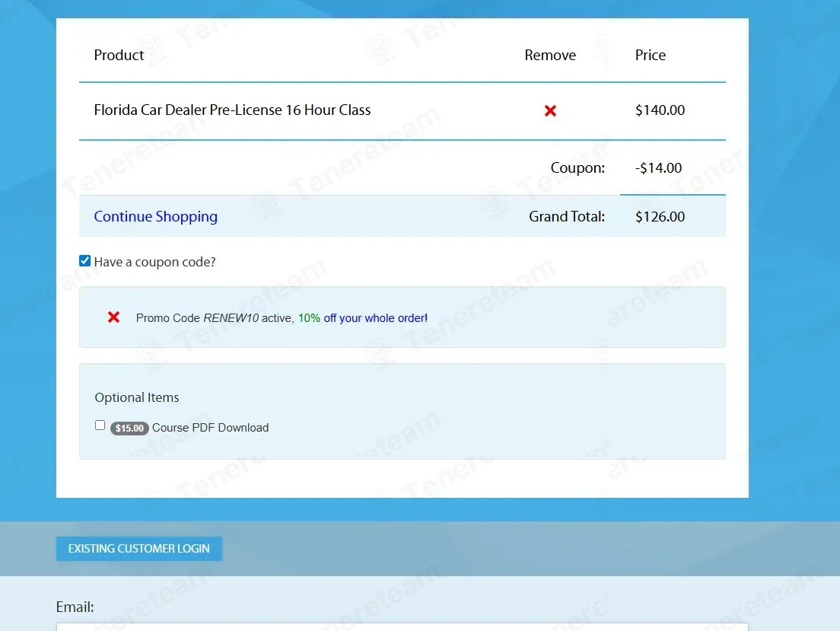Click the $140.00 product price
Image resolution: width=840 pixels, height=631 pixels.
pos(660,110)
